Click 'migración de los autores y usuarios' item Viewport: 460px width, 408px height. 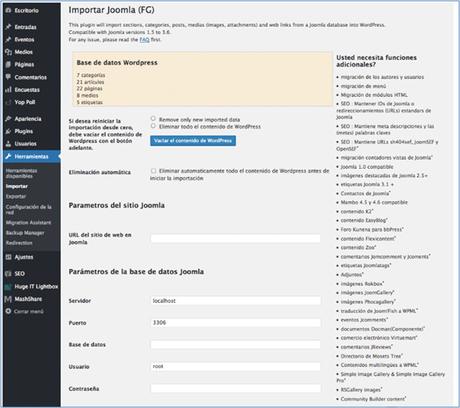click(382, 77)
